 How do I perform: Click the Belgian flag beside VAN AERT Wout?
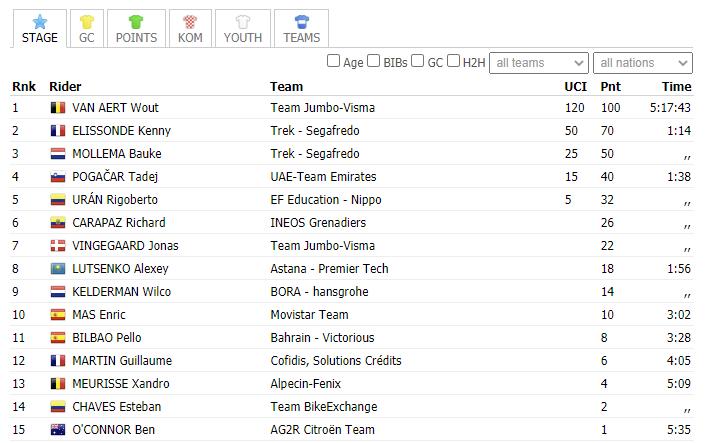[58, 108]
